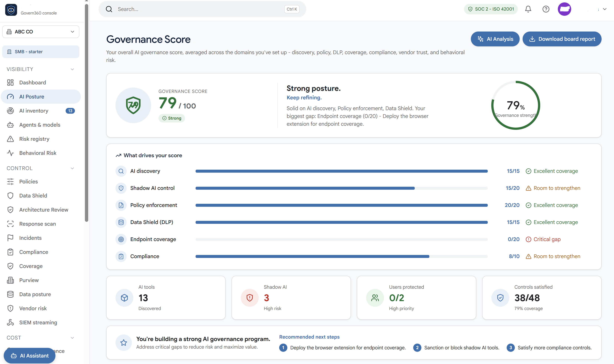This screenshot has height=364, width=614.
Task: Click the Data posture database icon
Action: click(x=10, y=294)
